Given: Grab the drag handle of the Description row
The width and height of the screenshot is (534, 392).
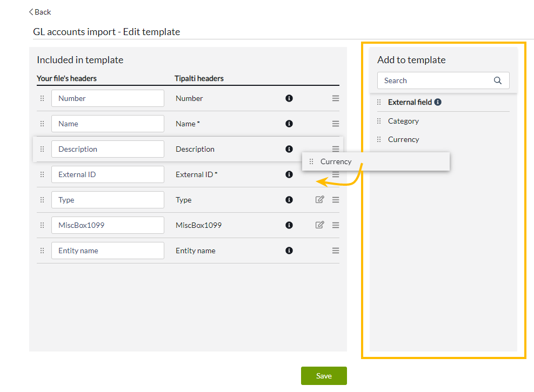Looking at the screenshot, I should [x=42, y=149].
